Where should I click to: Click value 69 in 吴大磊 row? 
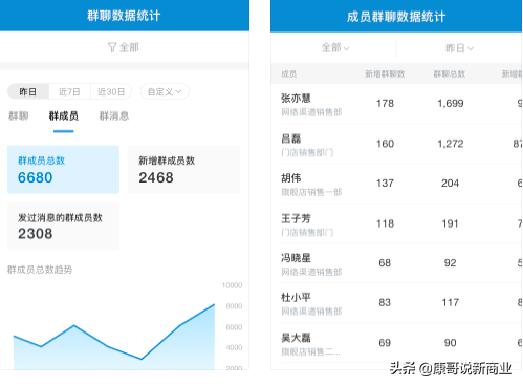pos(385,343)
